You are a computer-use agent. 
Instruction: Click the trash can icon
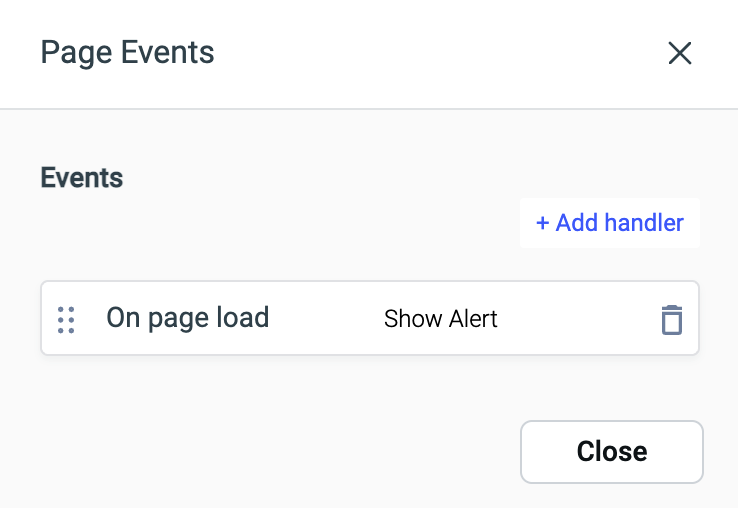point(671,320)
